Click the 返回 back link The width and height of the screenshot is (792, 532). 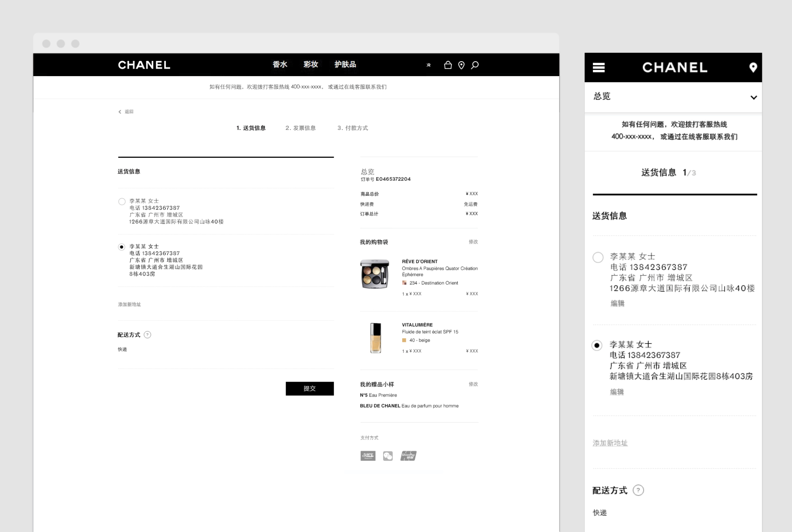tap(126, 112)
